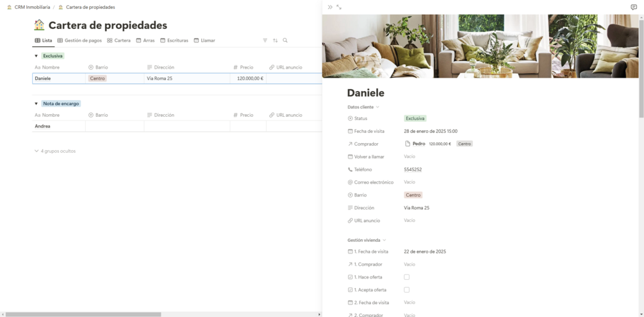The image size is (644, 317).
Task: Switch to the Cartera view tab
Action: 119,40
